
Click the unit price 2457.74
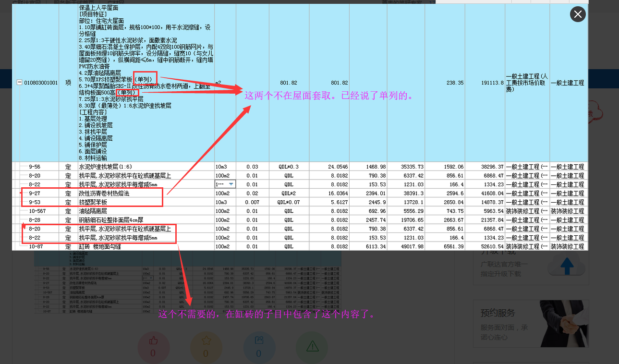click(376, 220)
